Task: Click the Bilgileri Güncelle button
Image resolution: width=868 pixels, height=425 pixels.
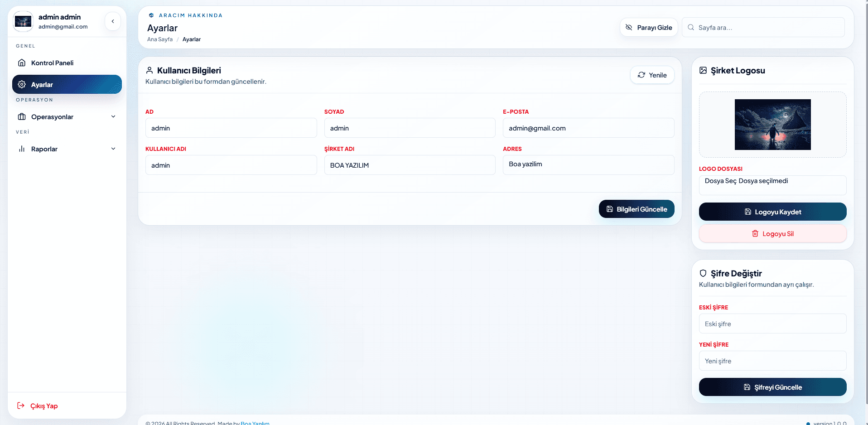Action: click(x=637, y=209)
